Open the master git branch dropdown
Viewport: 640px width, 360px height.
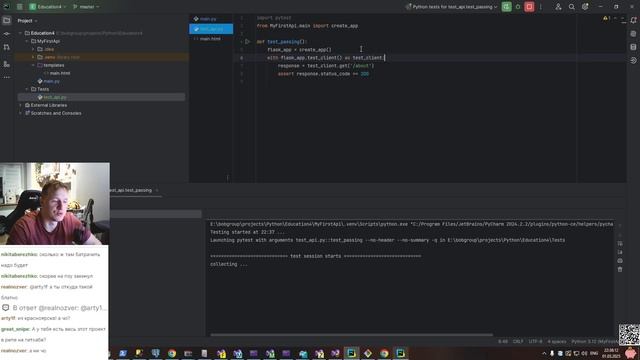tap(86, 7)
